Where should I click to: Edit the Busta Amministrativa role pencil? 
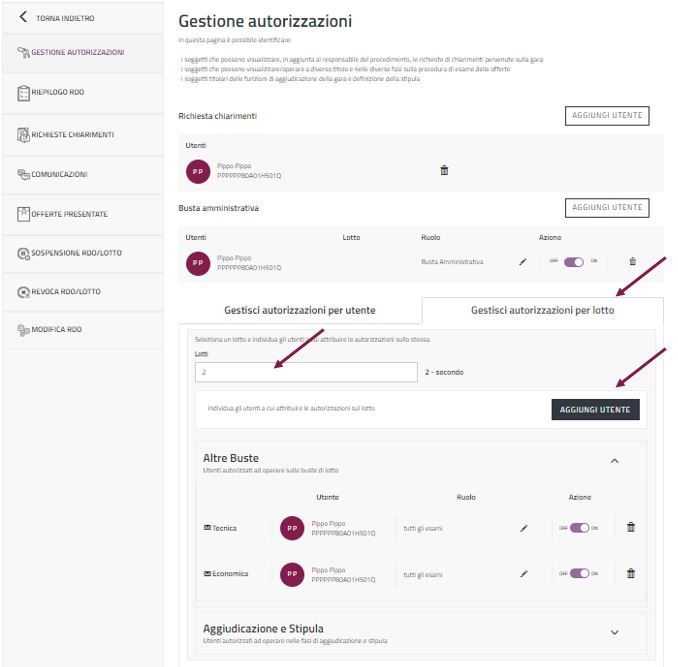522,262
